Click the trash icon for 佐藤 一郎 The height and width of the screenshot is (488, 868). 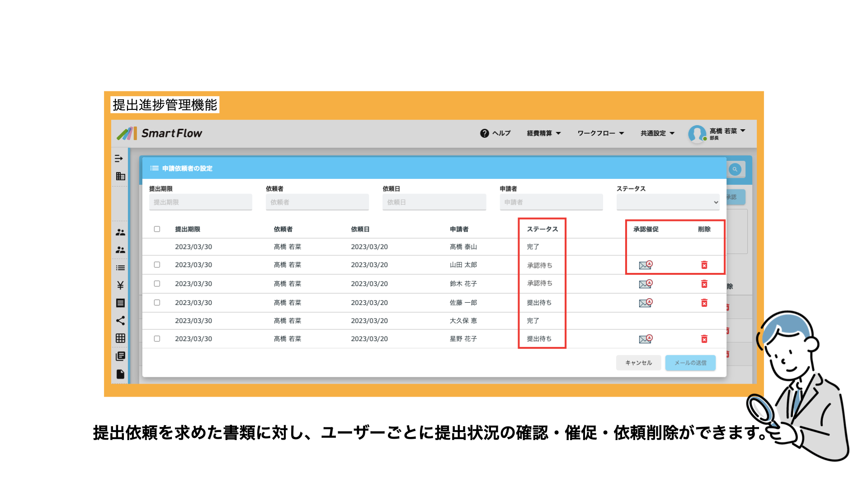point(704,303)
